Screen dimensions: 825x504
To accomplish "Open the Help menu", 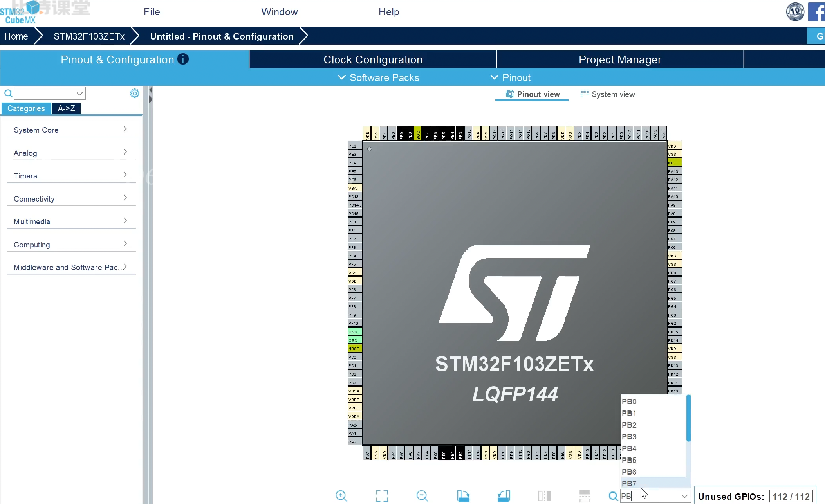I will click(x=389, y=12).
